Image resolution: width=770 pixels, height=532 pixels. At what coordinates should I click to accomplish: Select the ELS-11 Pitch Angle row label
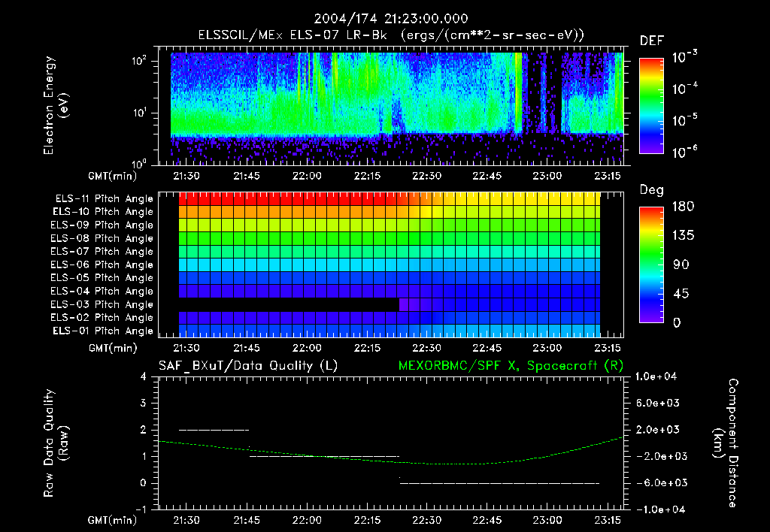pos(104,198)
